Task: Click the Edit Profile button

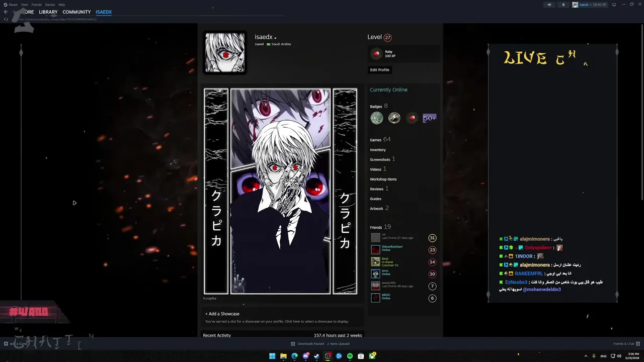Action: tap(380, 70)
